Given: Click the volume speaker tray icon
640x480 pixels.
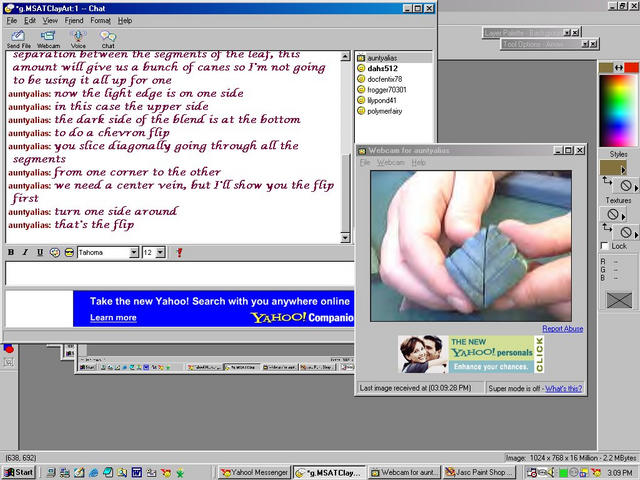Looking at the screenshot, I should (x=551, y=473).
